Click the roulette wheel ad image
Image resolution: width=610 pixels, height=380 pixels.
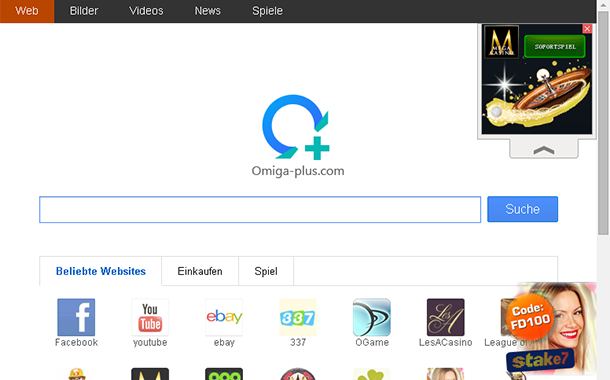(x=537, y=97)
